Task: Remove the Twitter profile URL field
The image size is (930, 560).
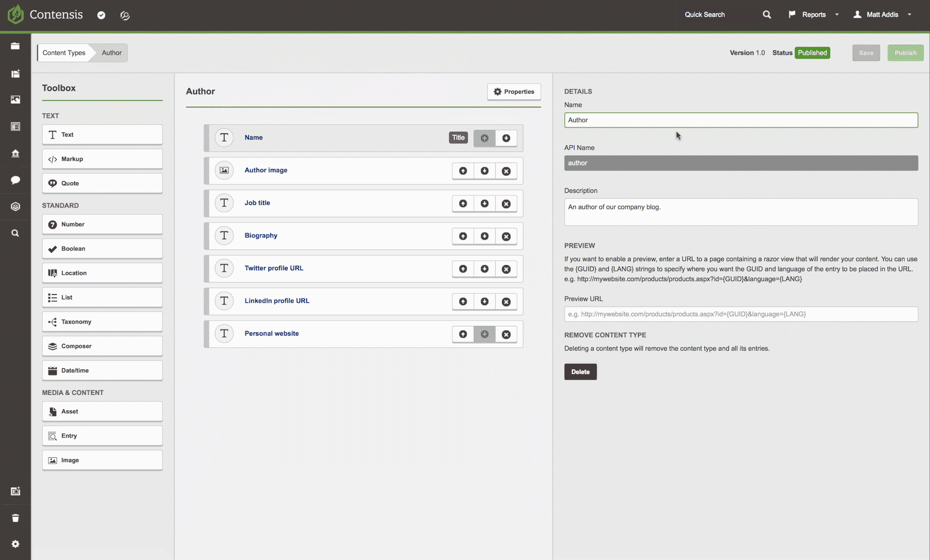Action: [x=506, y=269]
